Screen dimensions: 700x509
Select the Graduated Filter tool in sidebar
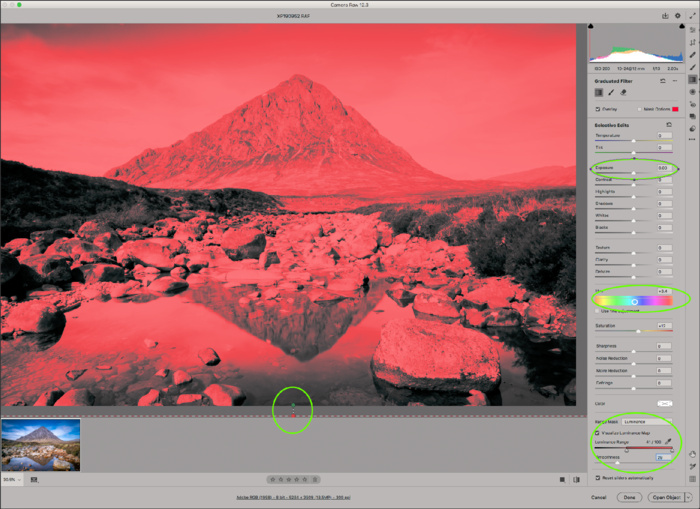click(x=692, y=78)
